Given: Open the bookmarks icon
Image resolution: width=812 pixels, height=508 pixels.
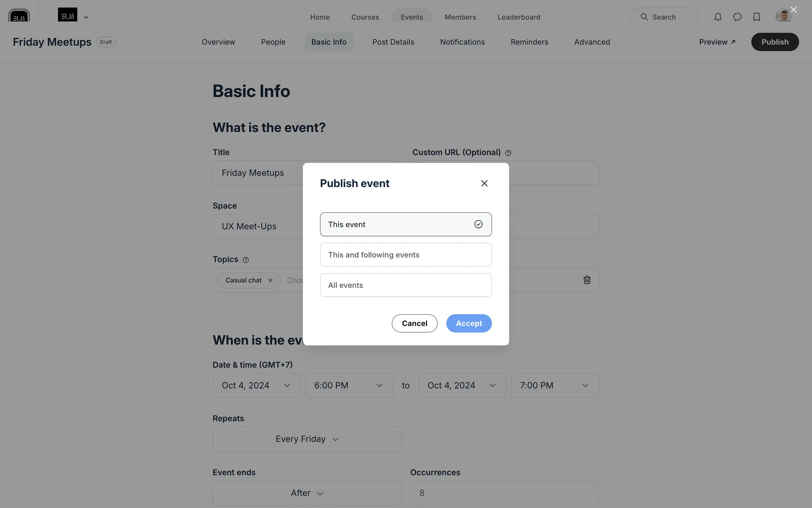Looking at the screenshot, I should coord(757,17).
